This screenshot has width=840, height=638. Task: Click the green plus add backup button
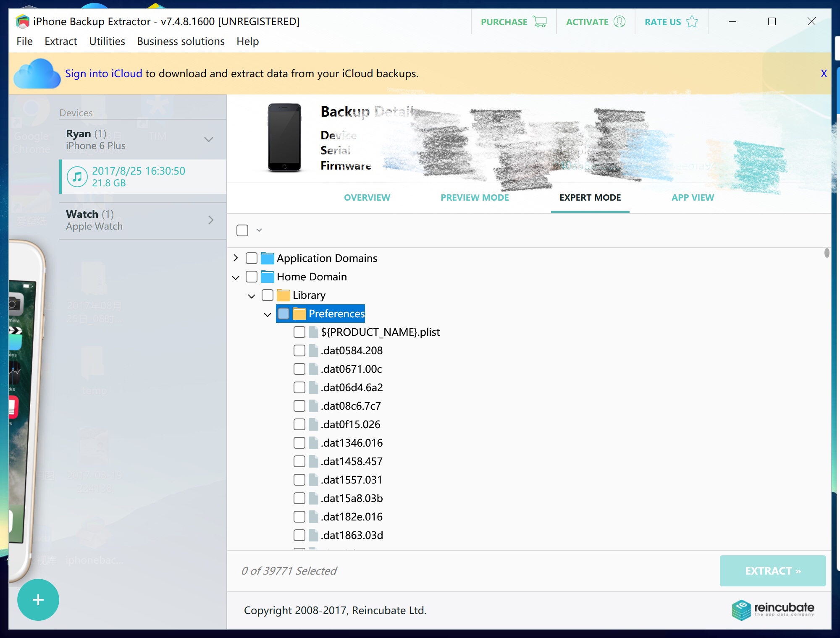[38, 599]
